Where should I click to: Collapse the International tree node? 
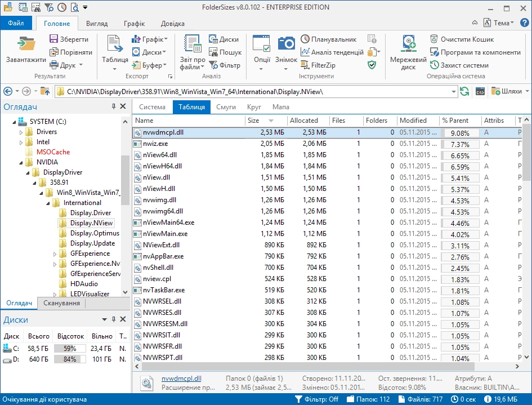point(48,203)
